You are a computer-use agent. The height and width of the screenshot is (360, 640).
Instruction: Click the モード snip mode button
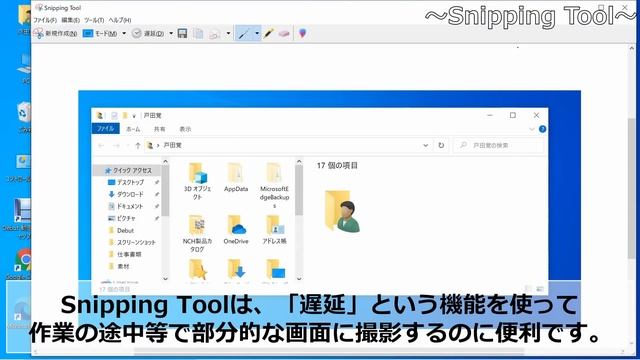point(100,33)
